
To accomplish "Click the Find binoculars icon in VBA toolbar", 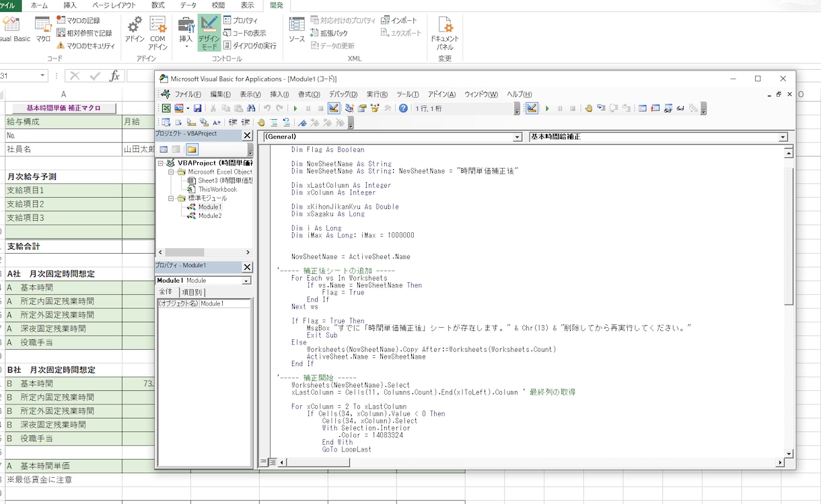I will pos(250,108).
